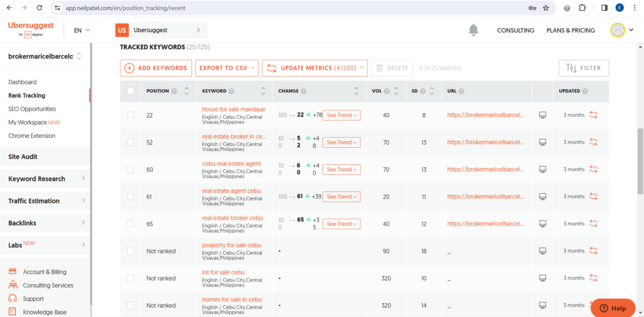Open the 'lot for sale cebu' keyword
This screenshot has width=644, height=317.
[223, 272]
